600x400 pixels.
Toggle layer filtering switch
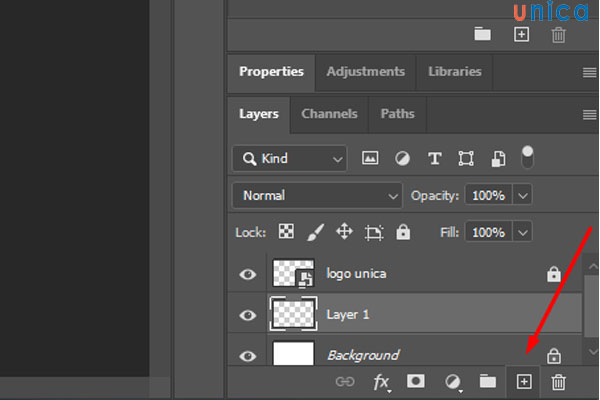(527, 157)
